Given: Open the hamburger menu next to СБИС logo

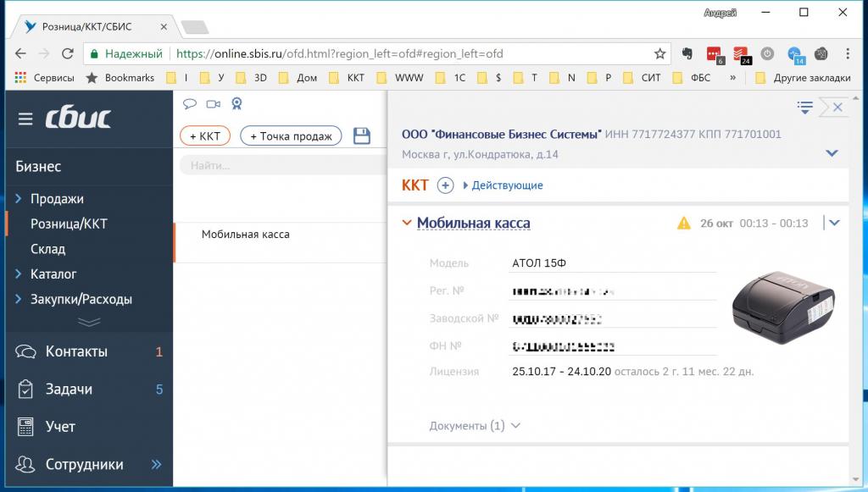Looking at the screenshot, I should tap(25, 119).
